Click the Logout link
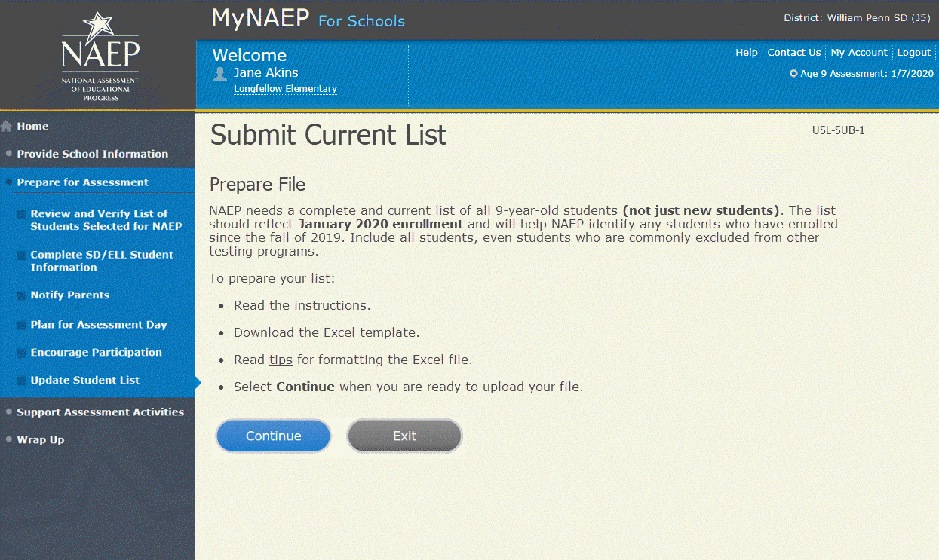 pos(914,53)
